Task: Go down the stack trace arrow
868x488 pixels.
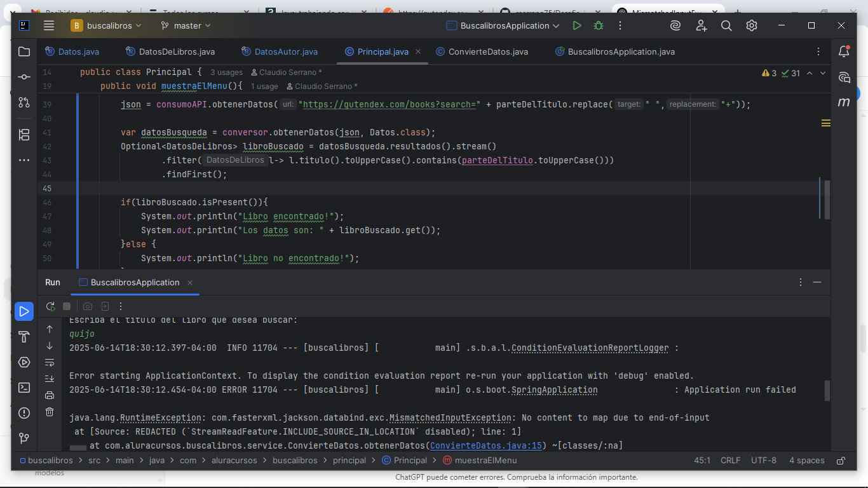Action: pos(50,346)
